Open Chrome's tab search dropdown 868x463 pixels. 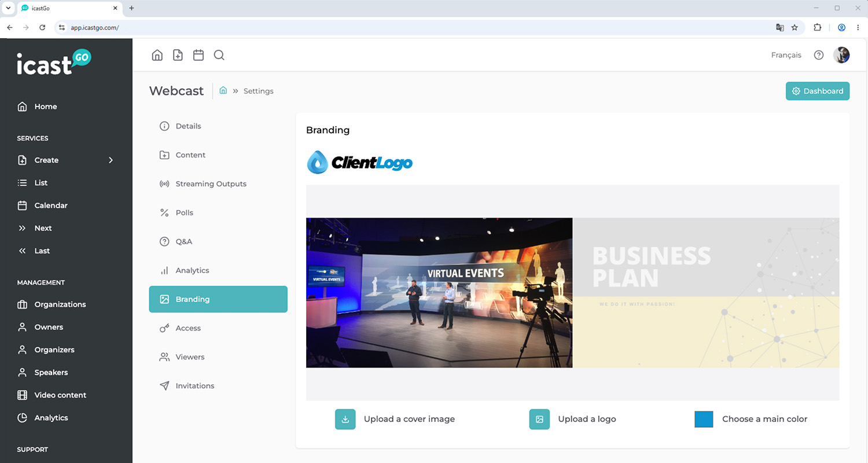8,8
